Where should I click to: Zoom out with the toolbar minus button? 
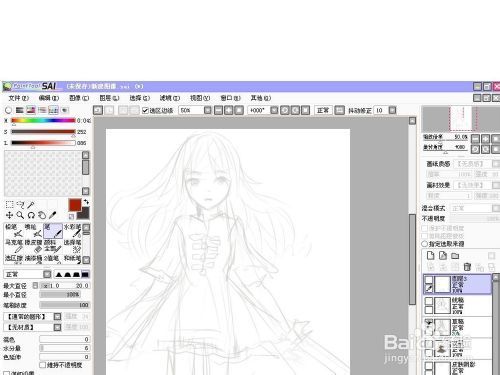tap(218, 110)
